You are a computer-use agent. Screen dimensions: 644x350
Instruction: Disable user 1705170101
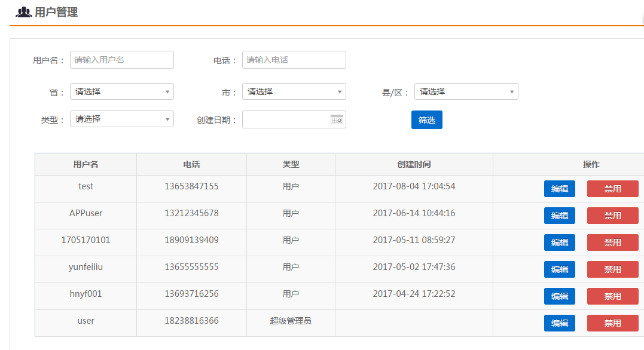[612, 242]
